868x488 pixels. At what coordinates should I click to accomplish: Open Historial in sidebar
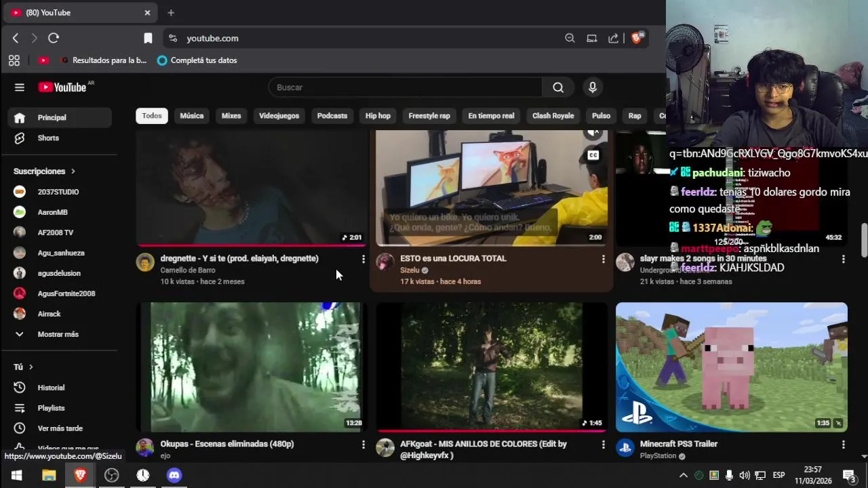[x=60, y=388]
